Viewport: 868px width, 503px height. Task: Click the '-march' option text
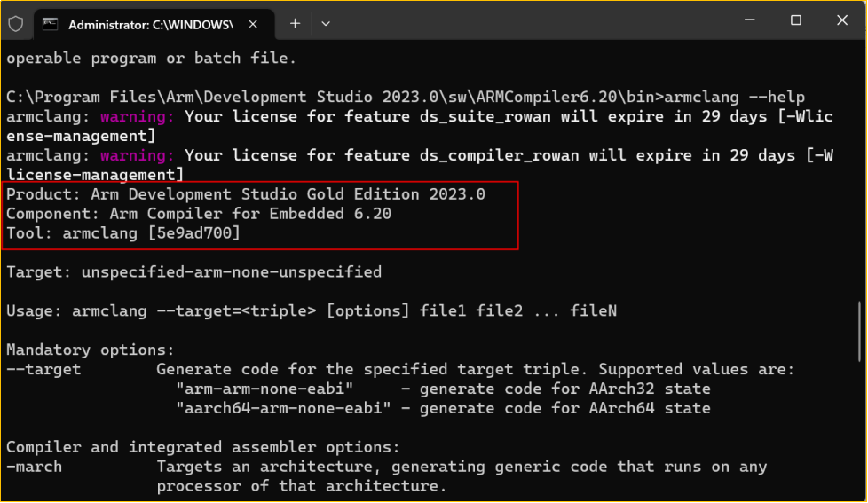point(35,467)
